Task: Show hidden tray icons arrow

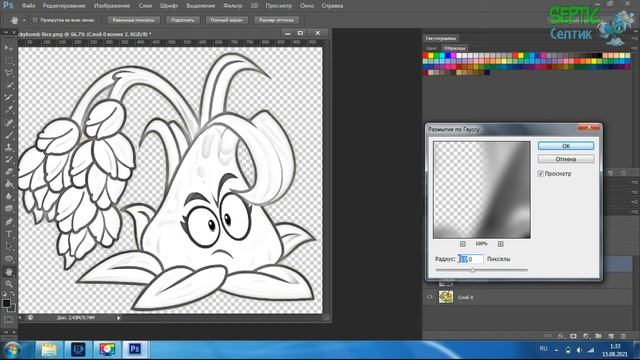Action: point(556,350)
